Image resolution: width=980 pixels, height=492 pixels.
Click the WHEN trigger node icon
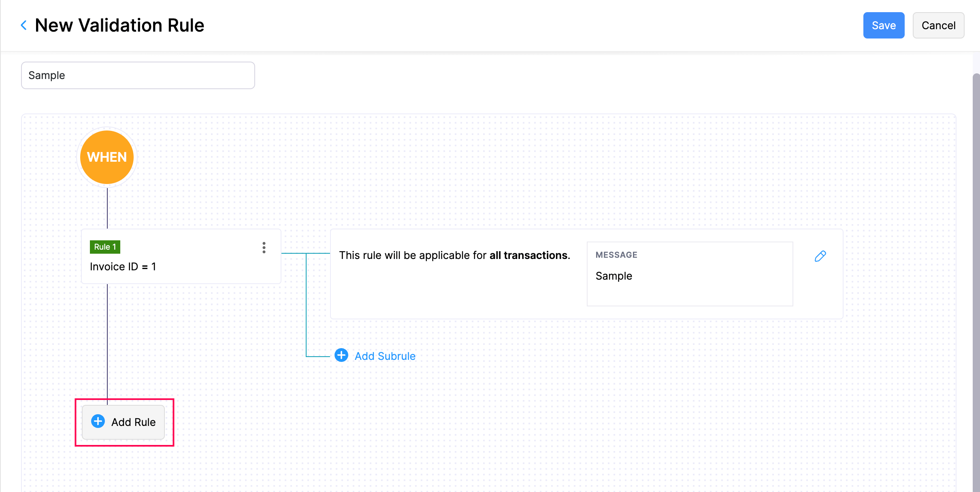[x=107, y=157]
